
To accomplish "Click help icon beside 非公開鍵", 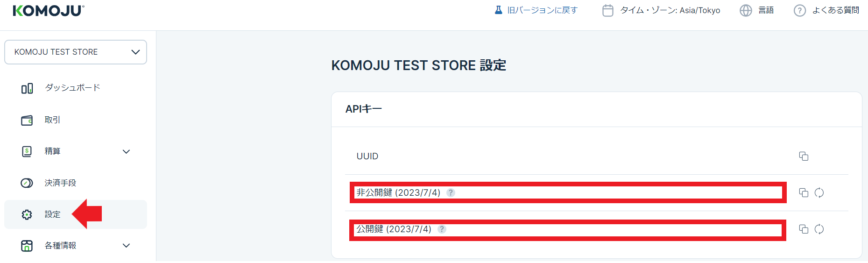I will [x=451, y=192].
